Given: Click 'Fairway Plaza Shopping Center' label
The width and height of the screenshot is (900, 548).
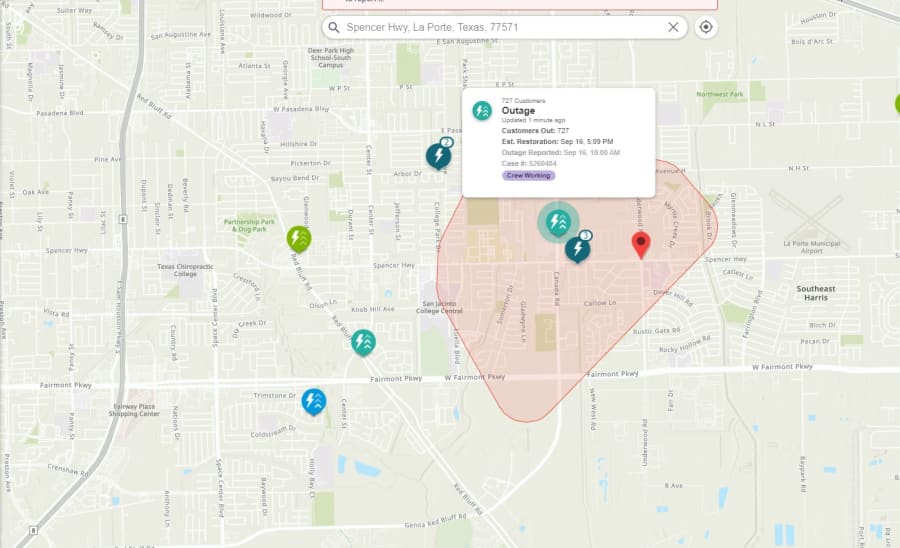Looking at the screenshot, I should click(134, 410).
